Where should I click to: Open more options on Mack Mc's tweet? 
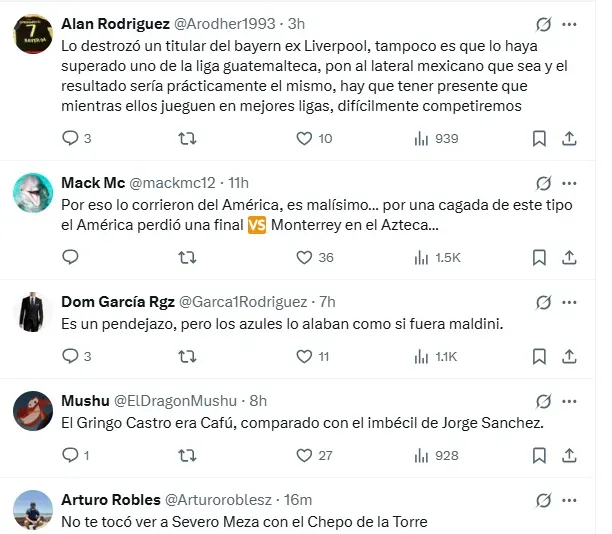pyautogui.click(x=568, y=183)
